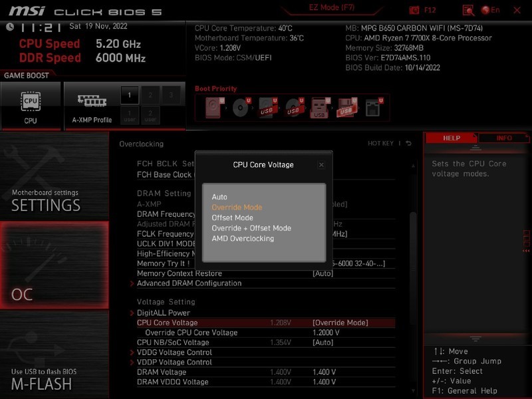Select A-XMP user profile 2
This screenshot has width=532, height=399.
[x=150, y=116]
